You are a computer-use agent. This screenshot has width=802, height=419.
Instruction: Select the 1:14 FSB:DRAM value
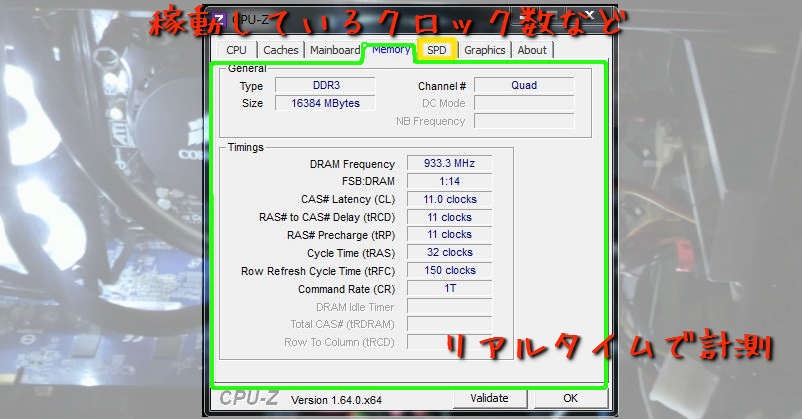[449, 181]
